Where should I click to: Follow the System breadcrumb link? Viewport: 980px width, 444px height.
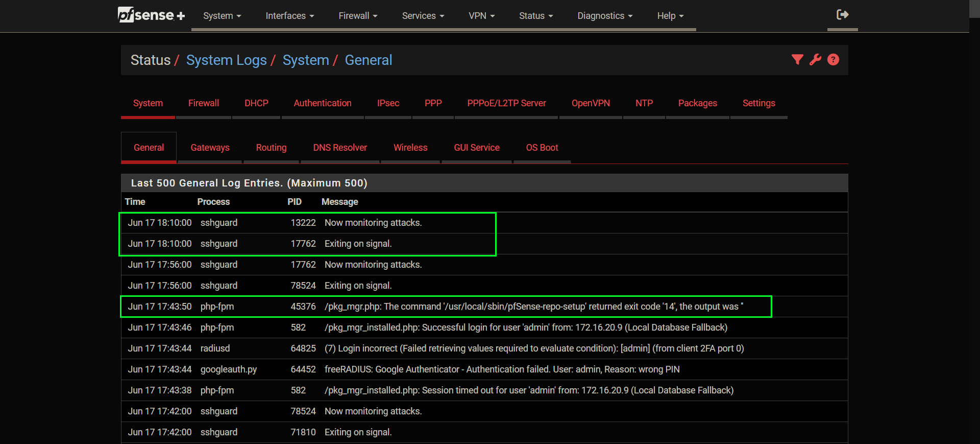click(306, 60)
